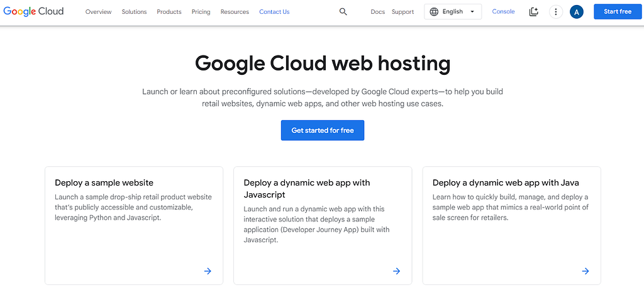Viewport: 644px width, 297px height.
Task: Open the Products menu
Action: point(169,11)
